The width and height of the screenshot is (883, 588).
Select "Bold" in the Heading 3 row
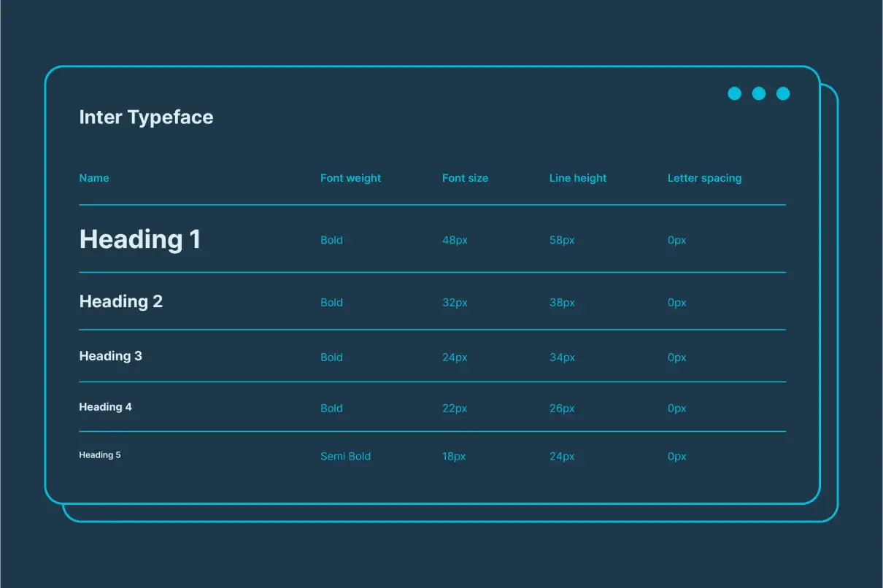tap(331, 357)
